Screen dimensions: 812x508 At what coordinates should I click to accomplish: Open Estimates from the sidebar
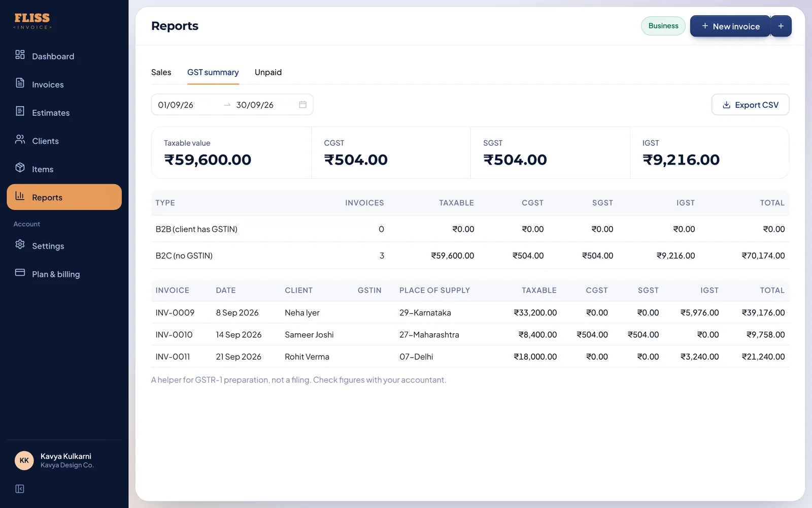click(x=64, y=112)
